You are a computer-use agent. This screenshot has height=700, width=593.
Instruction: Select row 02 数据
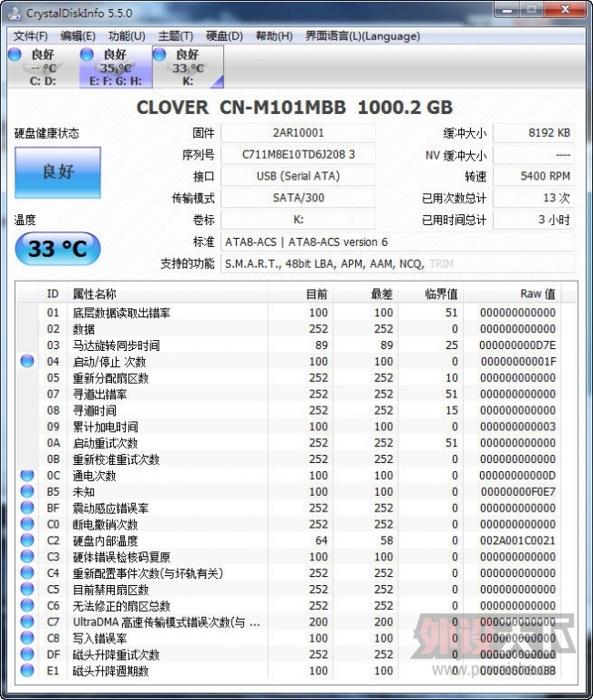pos(289,329)
